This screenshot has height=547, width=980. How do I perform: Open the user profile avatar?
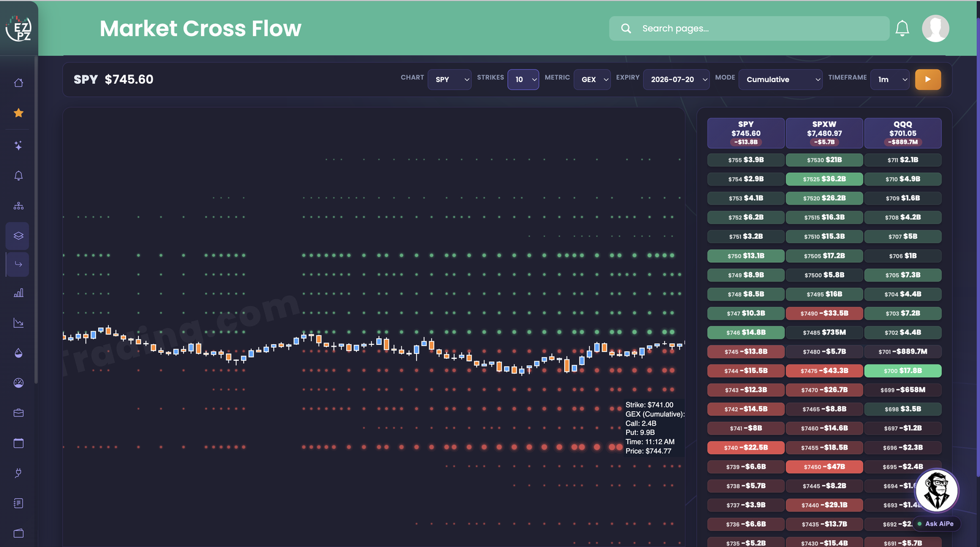(x=935, y=28)
